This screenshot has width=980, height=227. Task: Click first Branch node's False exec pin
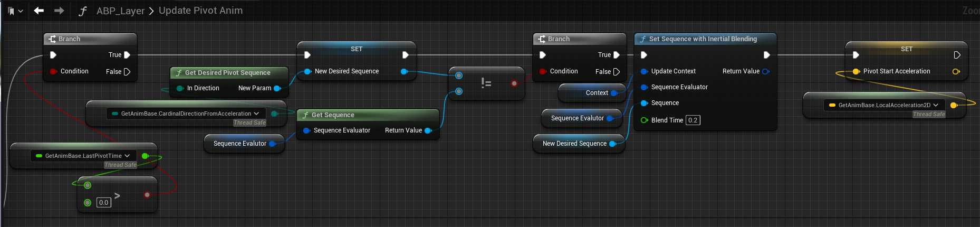point(127,72)
